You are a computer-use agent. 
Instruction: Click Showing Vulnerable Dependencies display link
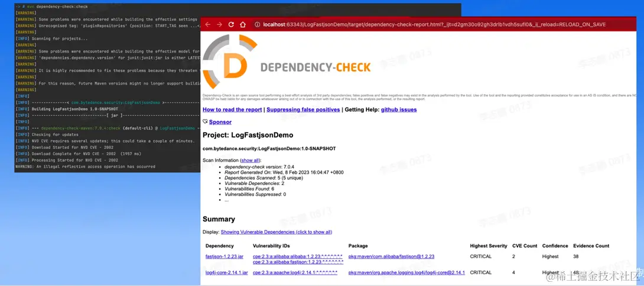click(277, 232)
